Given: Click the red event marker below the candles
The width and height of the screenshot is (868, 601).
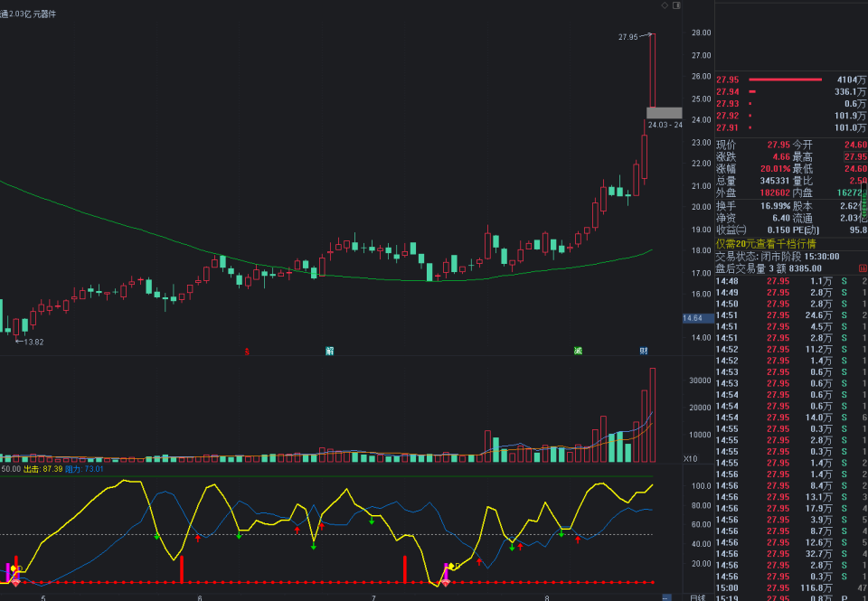Looking at the screenshot, I should (247, 351).
